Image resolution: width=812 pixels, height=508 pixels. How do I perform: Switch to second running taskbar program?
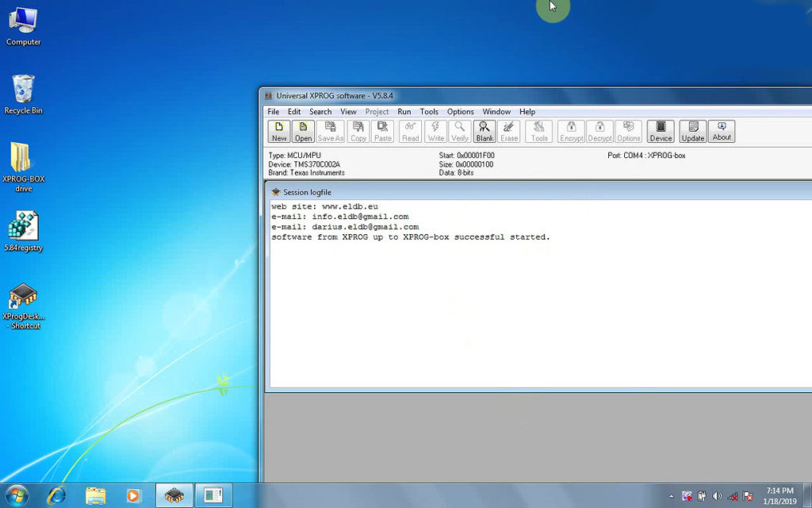click(213, 495)
